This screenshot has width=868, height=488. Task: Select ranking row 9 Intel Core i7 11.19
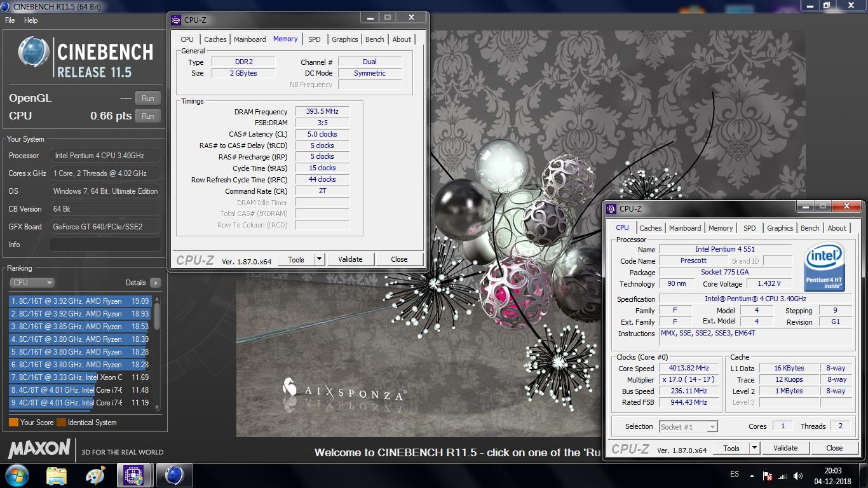(x=80, y=403)
